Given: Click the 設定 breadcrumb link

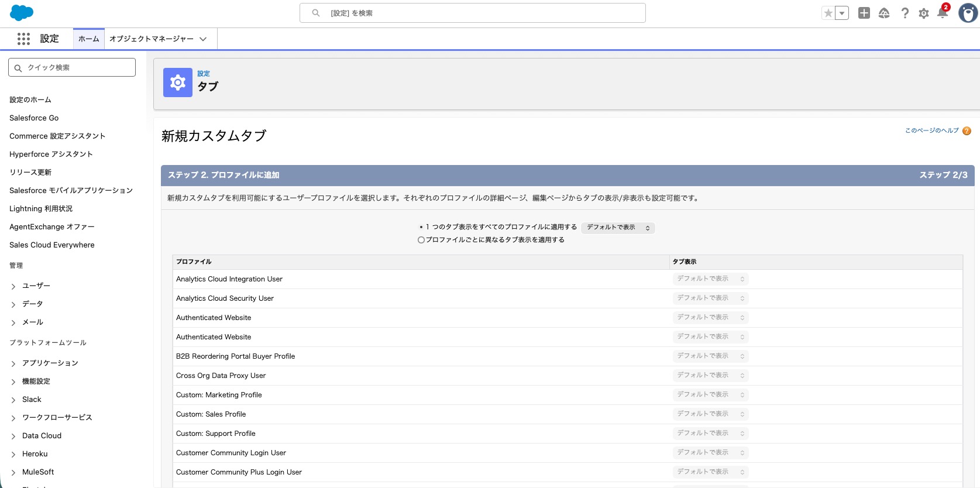Looking at the screenshot, I should [204, 74].
